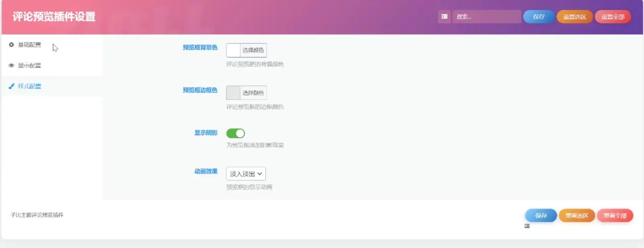Click the eye icon beside 显示配置

click(11, 66)
